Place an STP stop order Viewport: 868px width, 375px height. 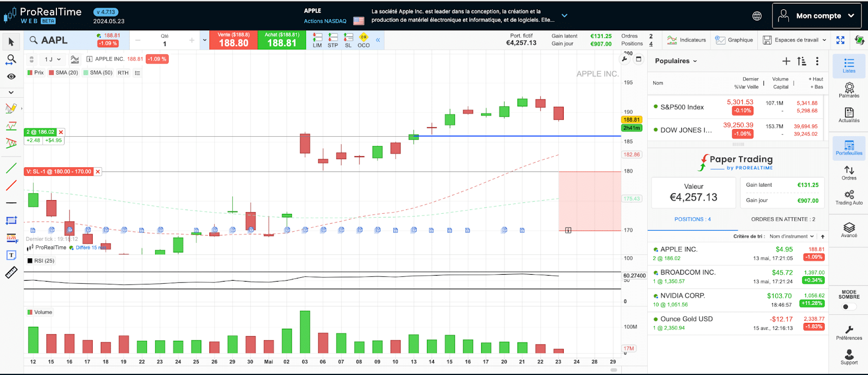(x=333, y=40)
